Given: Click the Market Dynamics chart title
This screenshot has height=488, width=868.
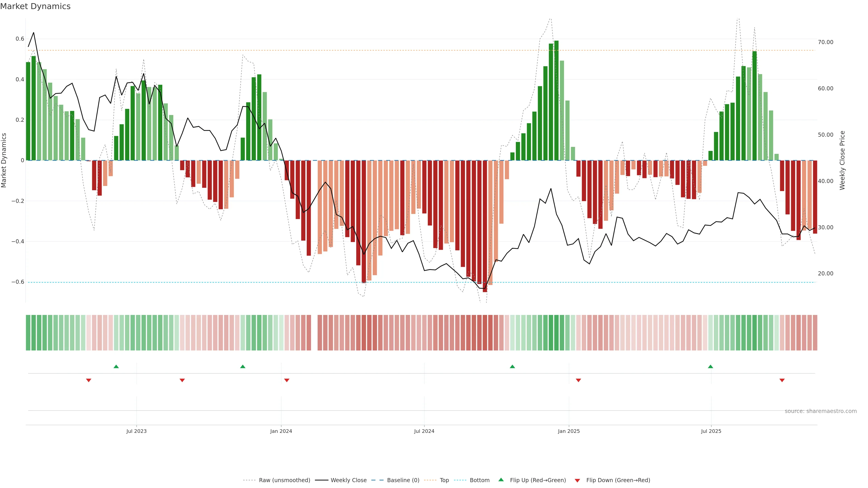Looking at the screenshot, I should (x=35, y=6).
